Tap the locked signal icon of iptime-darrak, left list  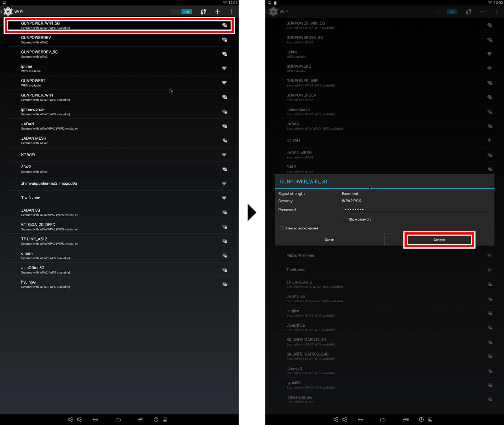[x=224, y=112]
